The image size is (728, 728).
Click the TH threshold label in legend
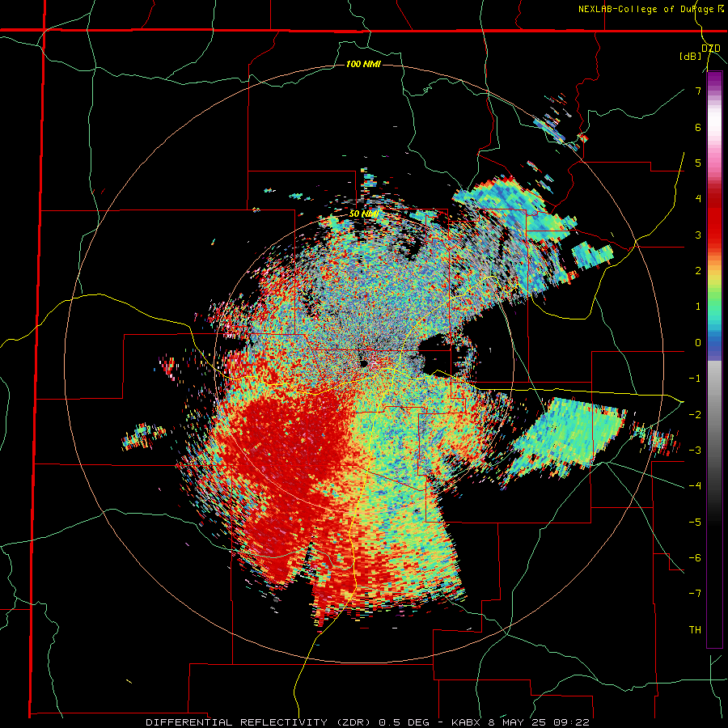[x=696, y=630]
